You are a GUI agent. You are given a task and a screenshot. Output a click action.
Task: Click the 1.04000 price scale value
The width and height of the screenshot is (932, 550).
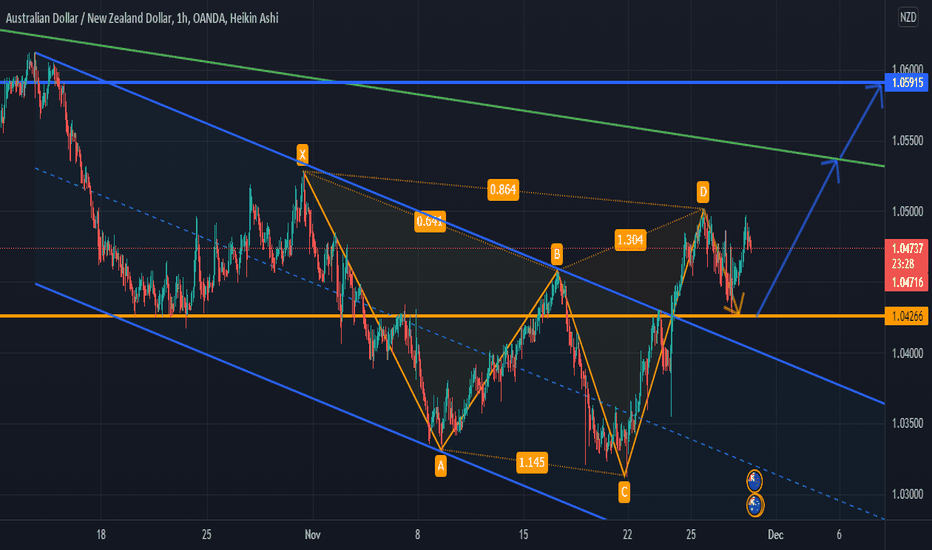tap(908, 353)
